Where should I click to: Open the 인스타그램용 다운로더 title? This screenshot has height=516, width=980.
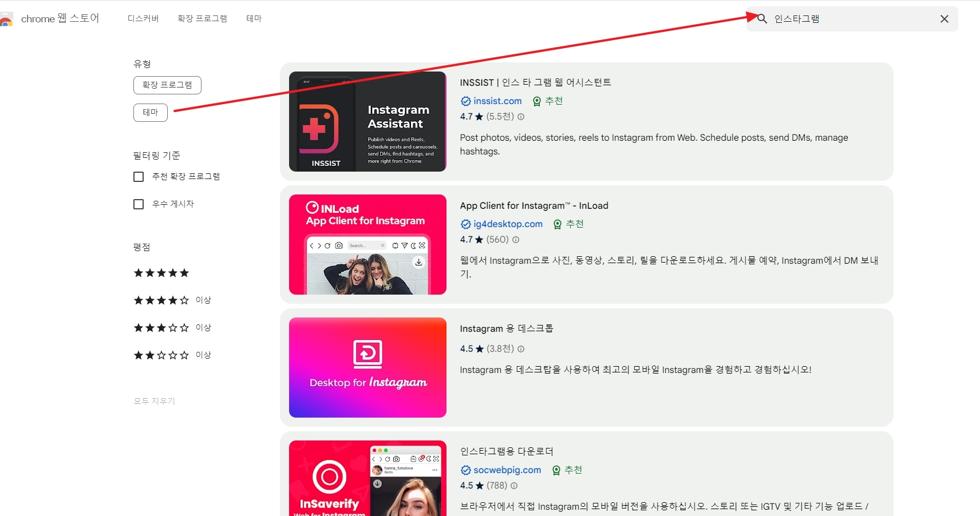pos(507,451)
